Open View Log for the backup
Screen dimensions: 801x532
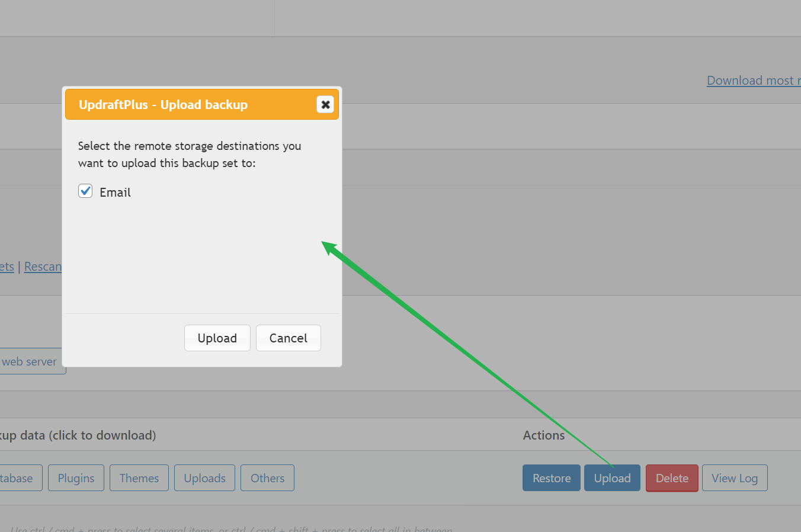tap(735, 478)
